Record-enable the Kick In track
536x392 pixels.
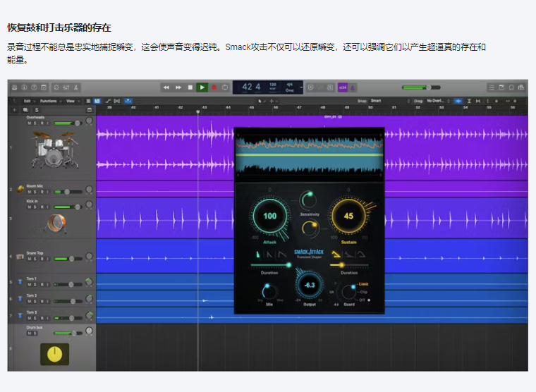click(42, 207)
